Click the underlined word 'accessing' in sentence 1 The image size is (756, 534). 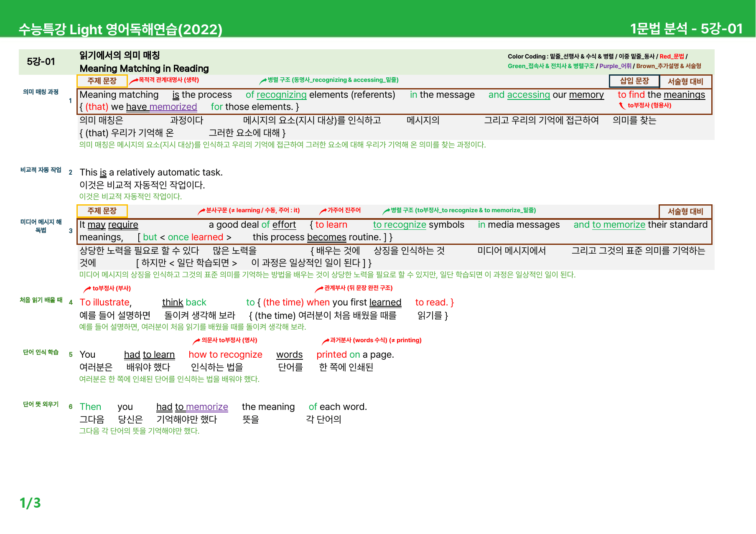528,95
